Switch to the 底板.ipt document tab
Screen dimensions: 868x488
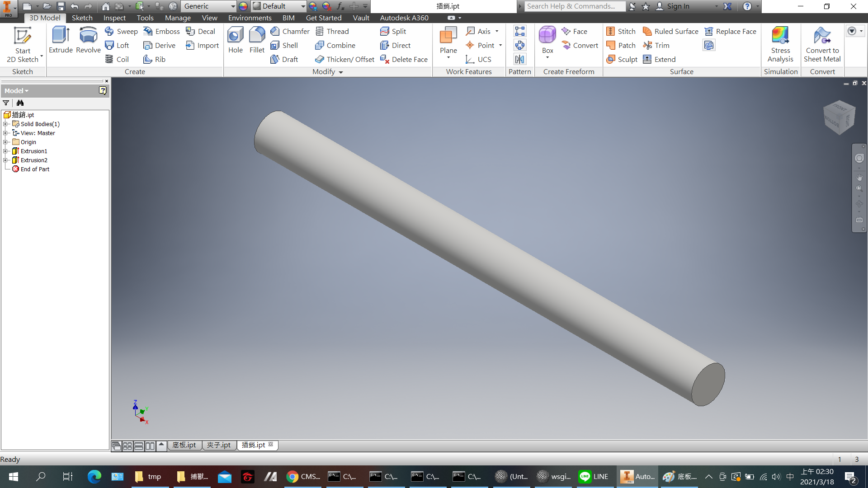coord(184,445)
